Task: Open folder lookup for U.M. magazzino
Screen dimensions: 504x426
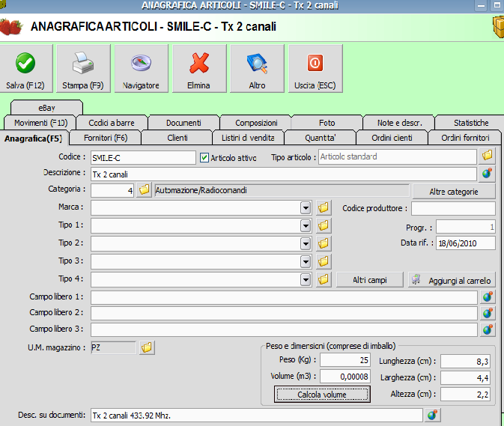Action: pyautogui.click(x=147, y=347)
